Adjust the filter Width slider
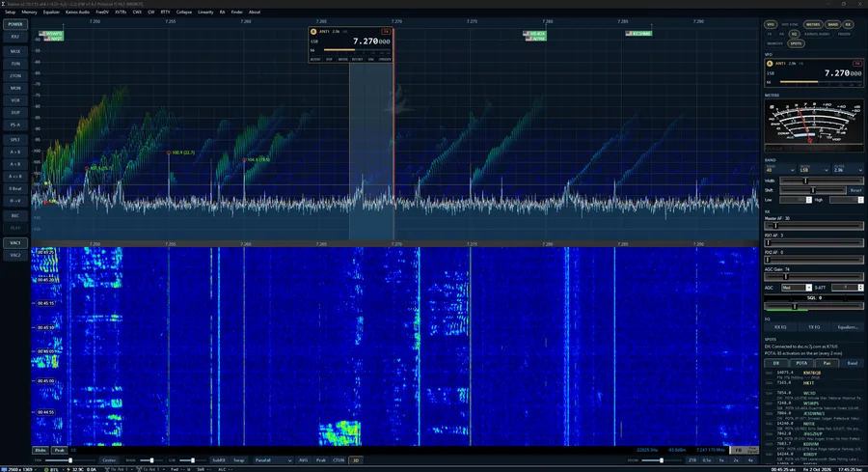 822,180
